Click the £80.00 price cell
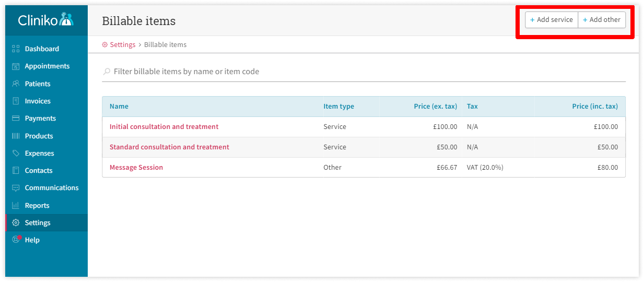Screen dimensions: 644x282 (x=607, y=168)
